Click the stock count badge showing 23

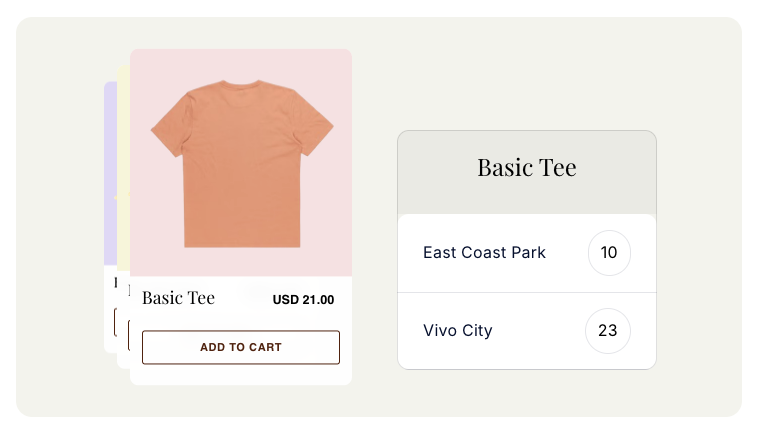click(608, 330)
